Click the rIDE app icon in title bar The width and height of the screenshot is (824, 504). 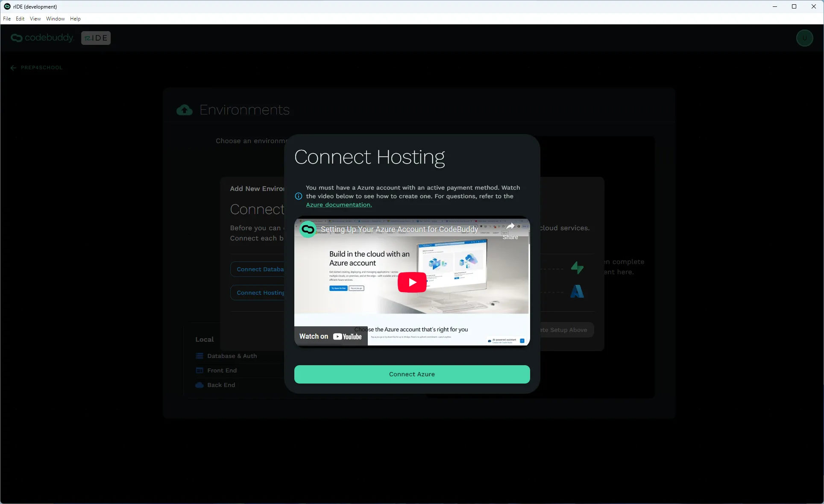point(7,6)
